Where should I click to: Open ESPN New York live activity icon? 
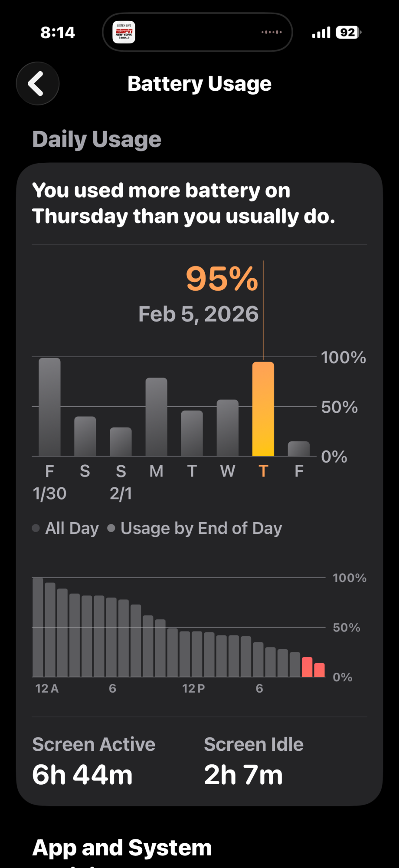coord(124,32)
